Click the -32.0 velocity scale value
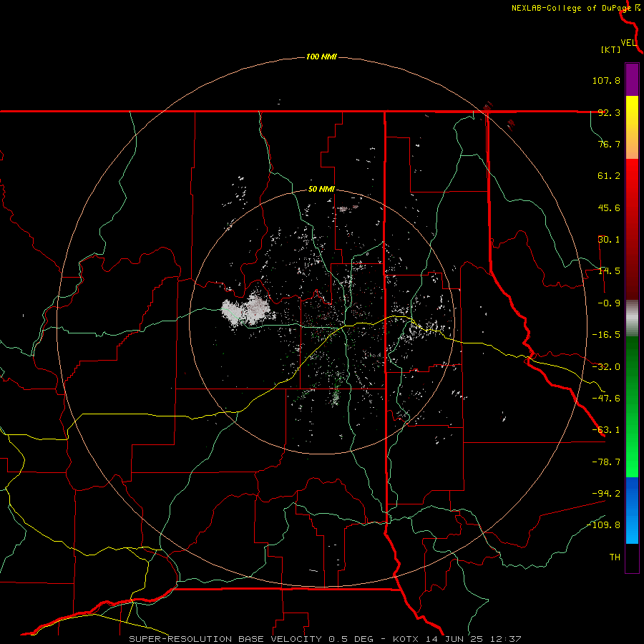 pos(606,367)
